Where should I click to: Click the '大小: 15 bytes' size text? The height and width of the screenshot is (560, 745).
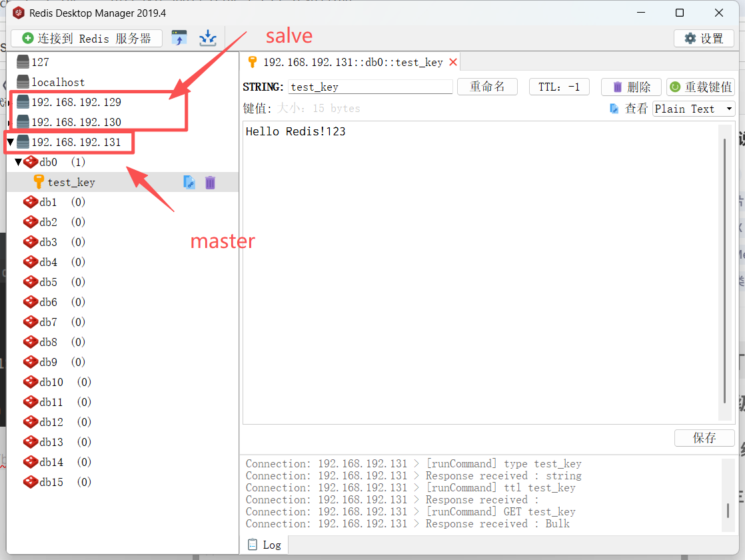(319, 109)
